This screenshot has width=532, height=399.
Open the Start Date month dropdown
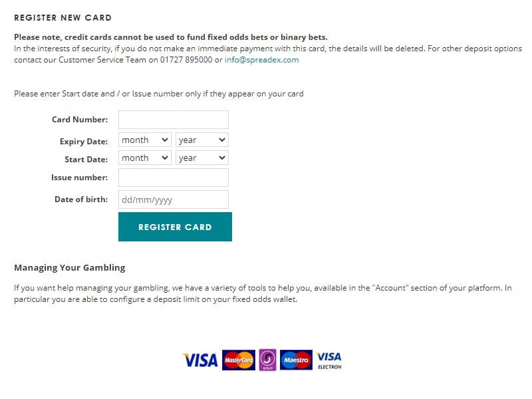145,158
